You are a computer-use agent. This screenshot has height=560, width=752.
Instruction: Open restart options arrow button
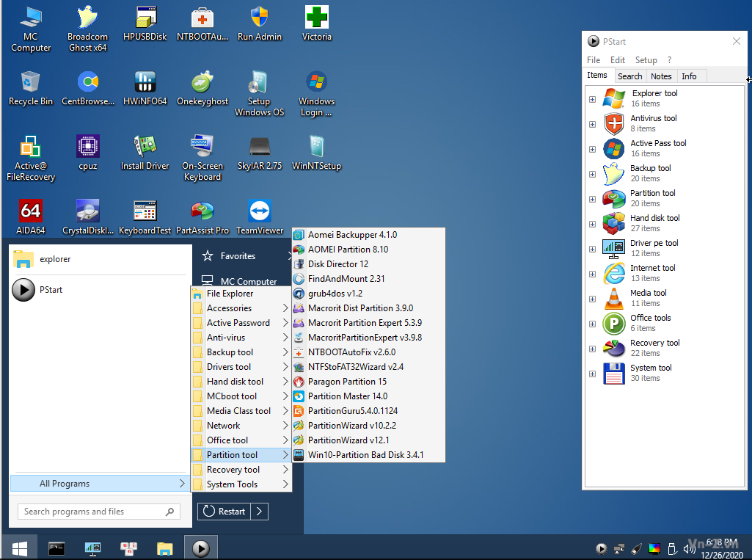click(260, 512)
